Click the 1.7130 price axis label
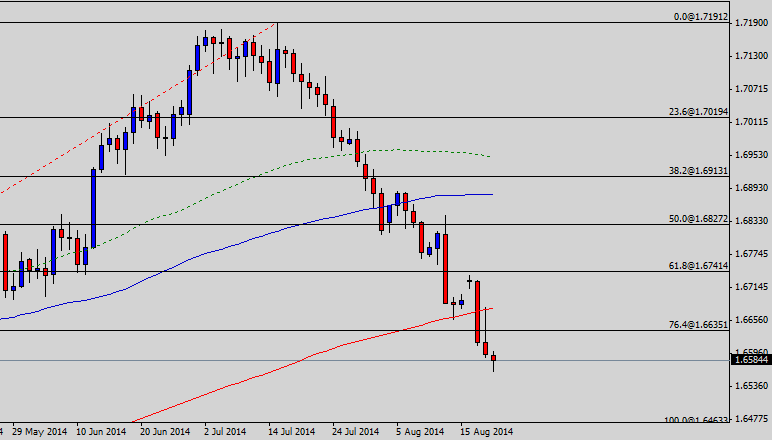 pyautogui.click(x=750, y=56)
